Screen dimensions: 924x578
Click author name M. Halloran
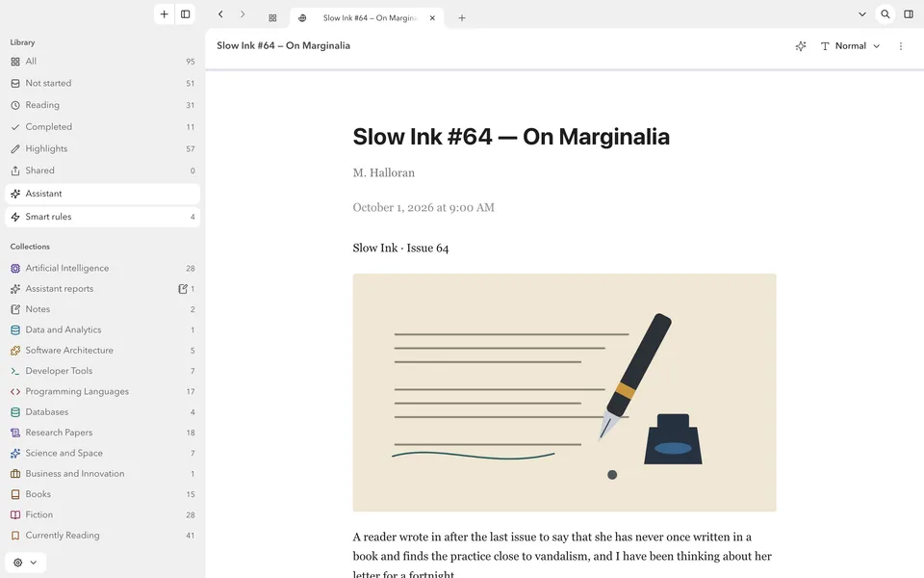pyautogui.click(x=384, y=172)
